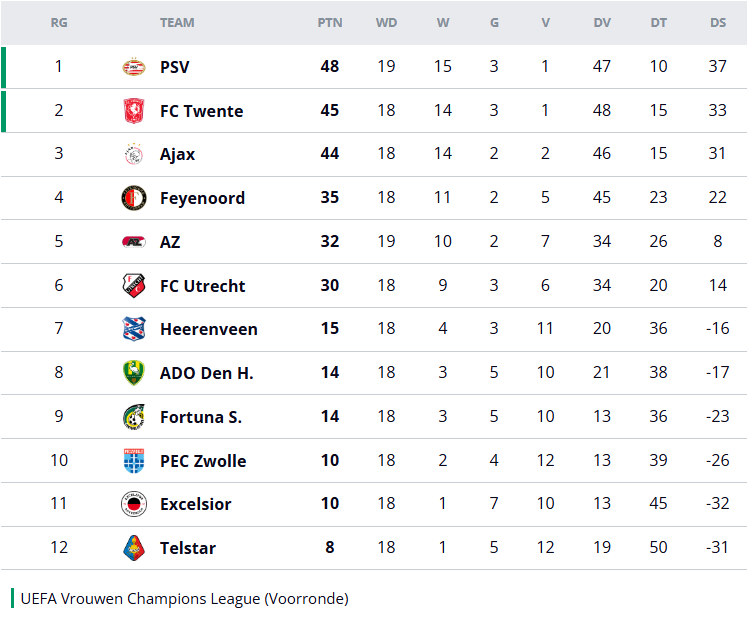Click the FC Twente club crest
Image resolution: width=747 pixels, height=618 pixels.
[x=133, y=111]
